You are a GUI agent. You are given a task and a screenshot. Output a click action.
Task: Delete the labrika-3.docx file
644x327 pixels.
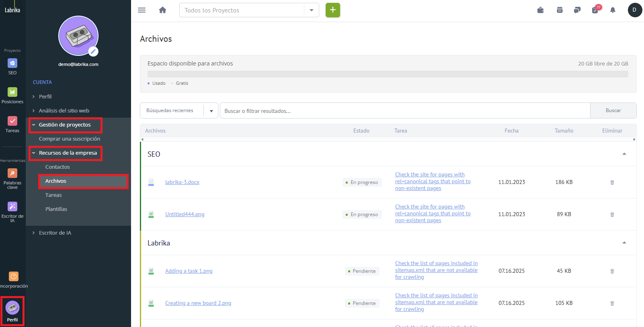point(612,182)
